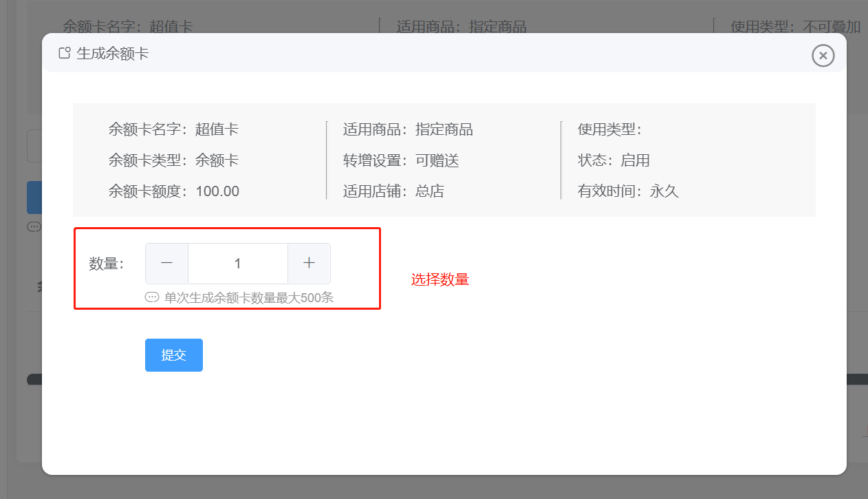Close the 生成余额卡 dialog
868x499 pixels.
point(823,55)
